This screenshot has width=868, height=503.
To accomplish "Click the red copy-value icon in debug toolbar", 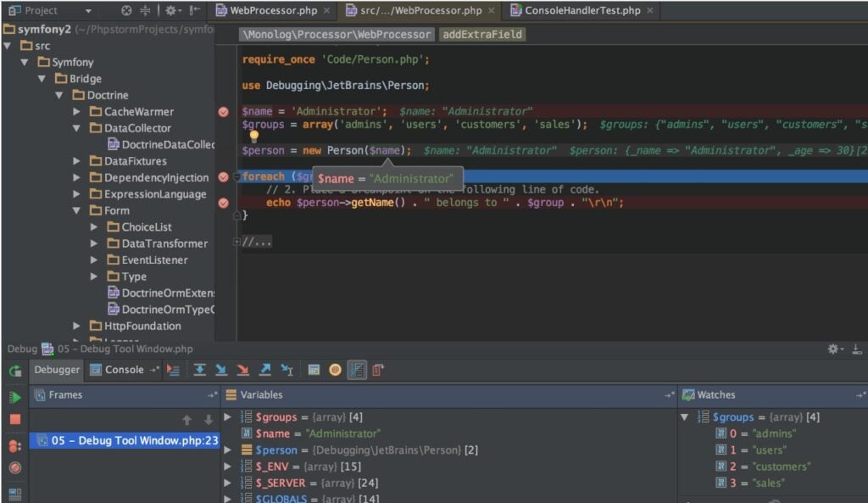I will coord(378,370).
